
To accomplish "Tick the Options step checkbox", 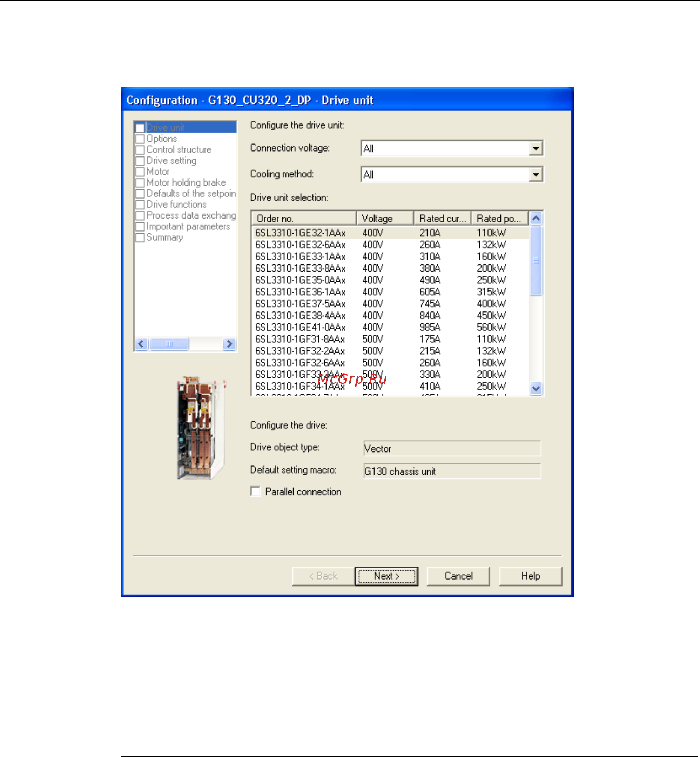I will pos(140,139).
